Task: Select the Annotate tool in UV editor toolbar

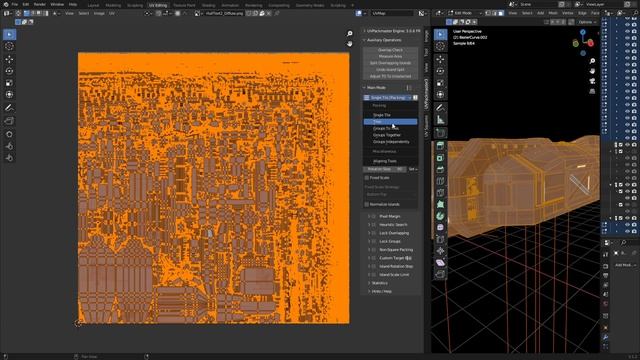Action: pos(9,108)
